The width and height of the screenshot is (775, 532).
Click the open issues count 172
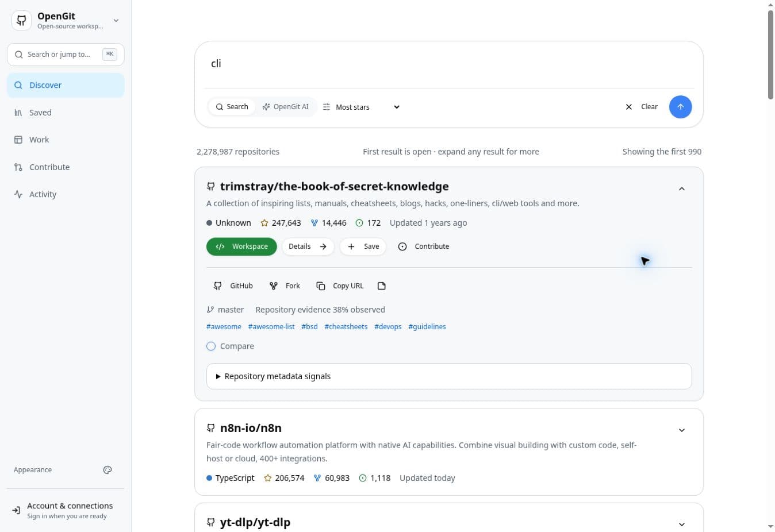[368, 223]
